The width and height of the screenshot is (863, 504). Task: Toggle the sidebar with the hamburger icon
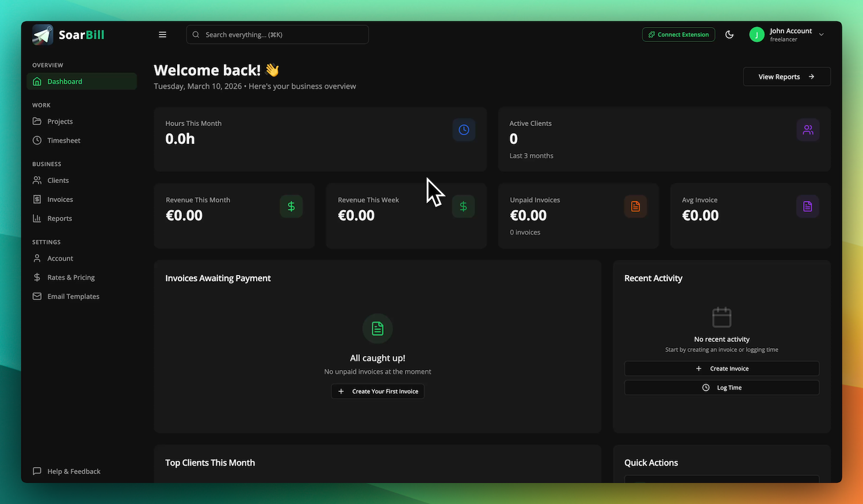tap(162, 35)
